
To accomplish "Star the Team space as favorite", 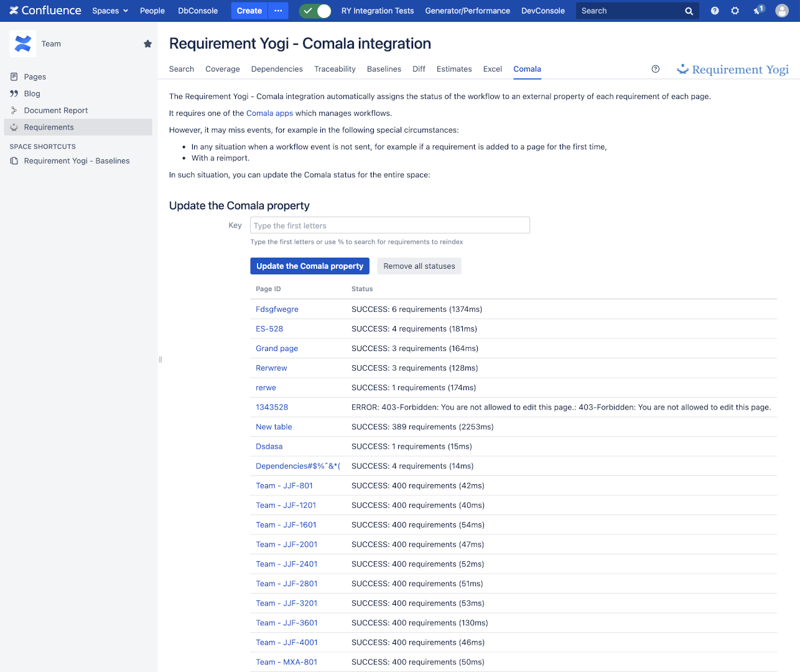I will [147, 44].
